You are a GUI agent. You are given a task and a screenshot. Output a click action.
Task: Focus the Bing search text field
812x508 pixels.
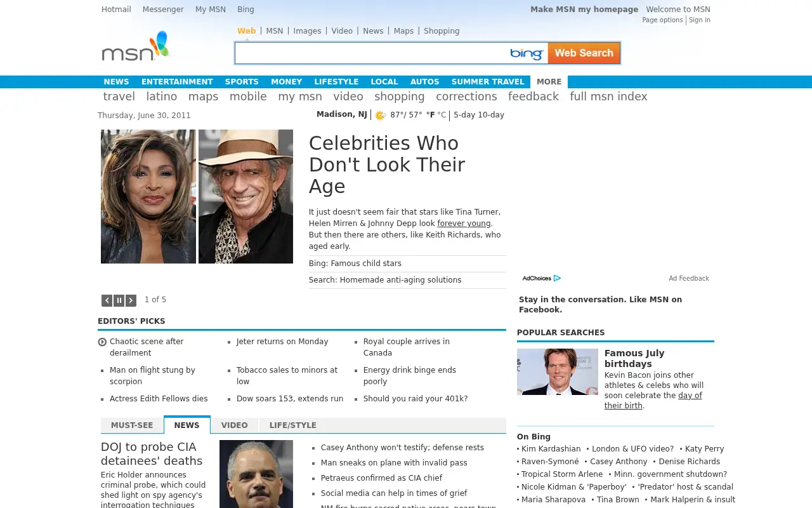click(x=372, y=53)
